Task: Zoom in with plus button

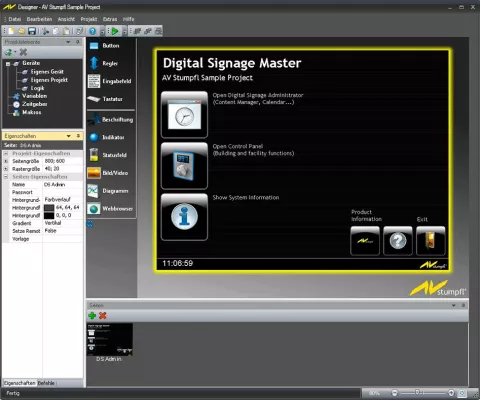Action: click(451, 393)
